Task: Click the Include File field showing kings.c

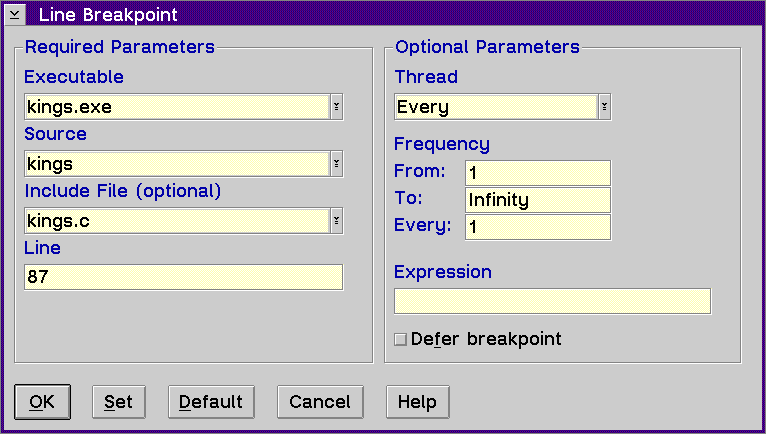Action: coord(177,221)
